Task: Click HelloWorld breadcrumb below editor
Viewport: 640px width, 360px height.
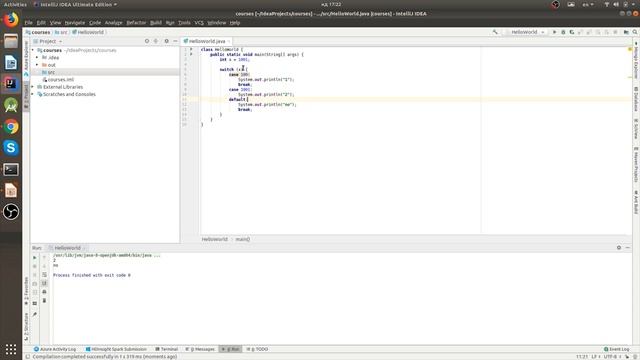Action: point(215,239)
